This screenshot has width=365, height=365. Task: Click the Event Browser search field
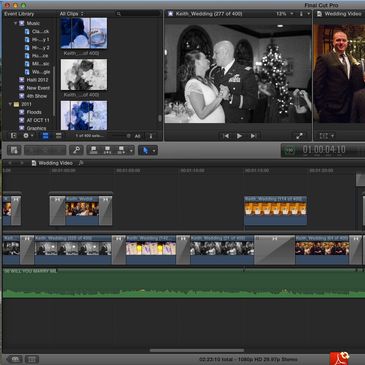(138, 14)
